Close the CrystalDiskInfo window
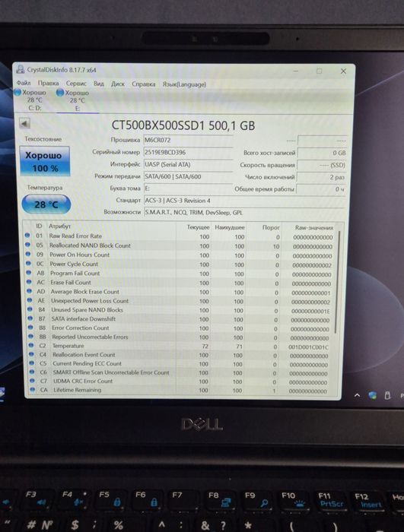 [344, 71]
